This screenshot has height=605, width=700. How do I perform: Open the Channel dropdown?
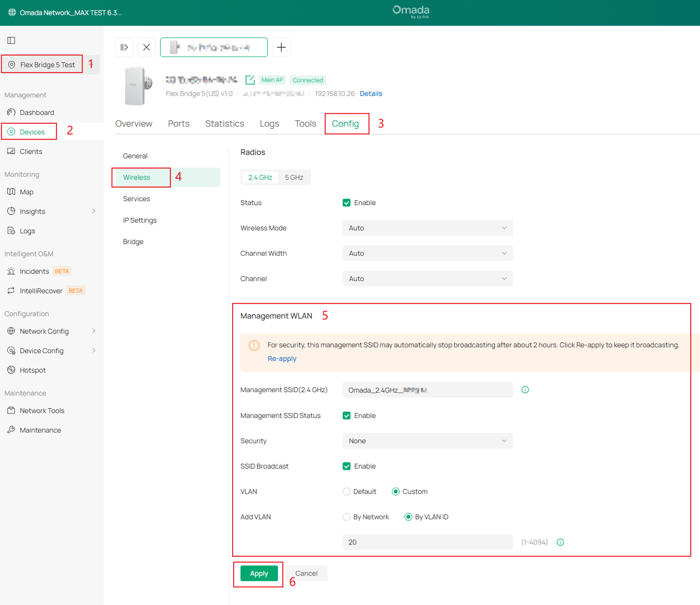point(427,279)
